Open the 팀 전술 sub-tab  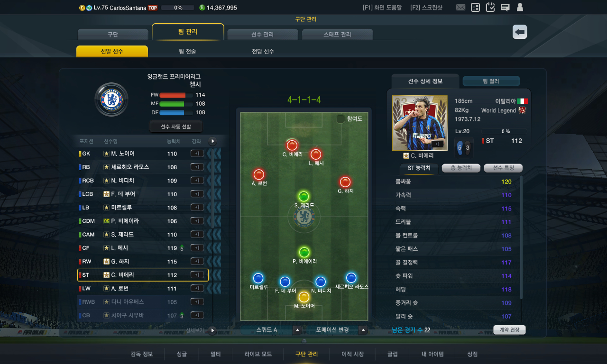pos(187,51)
